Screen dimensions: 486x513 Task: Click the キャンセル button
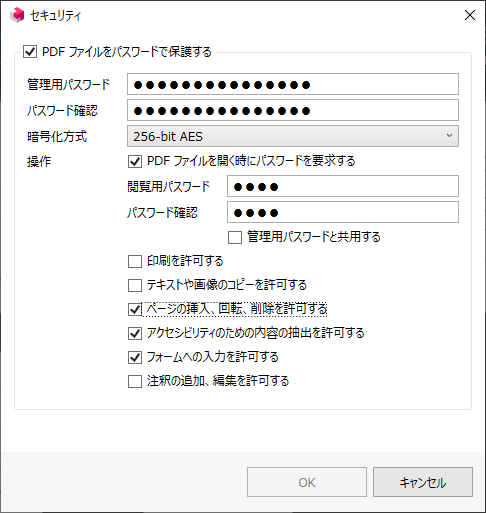(423, 482)
